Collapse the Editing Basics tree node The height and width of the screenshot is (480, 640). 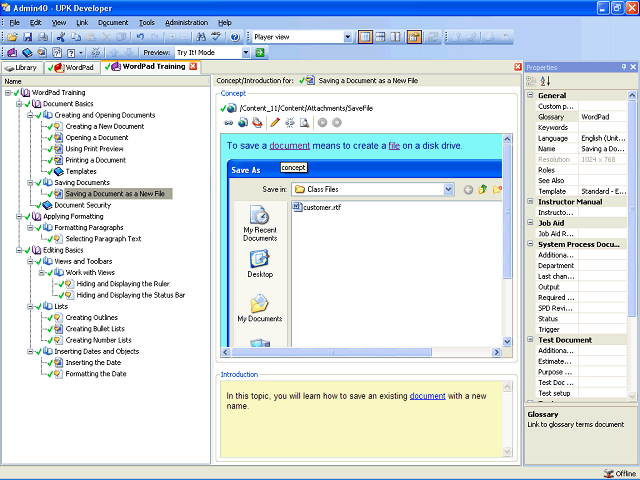(19, 250)
